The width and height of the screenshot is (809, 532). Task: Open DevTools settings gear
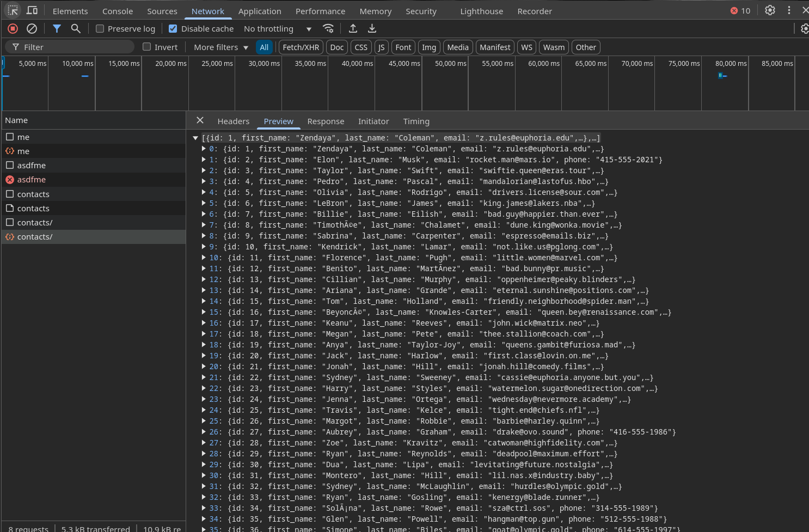[770, 10]
